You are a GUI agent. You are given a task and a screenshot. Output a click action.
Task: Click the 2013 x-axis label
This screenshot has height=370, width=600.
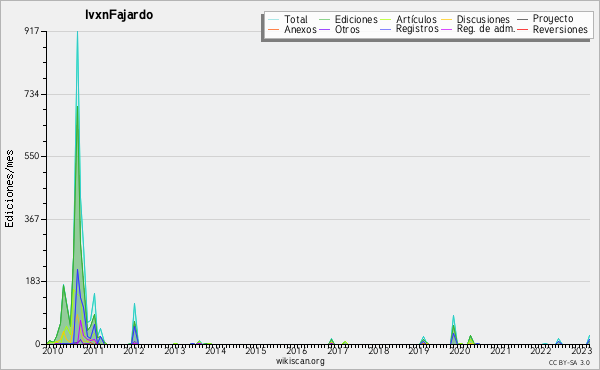click(x=174, y=350)
